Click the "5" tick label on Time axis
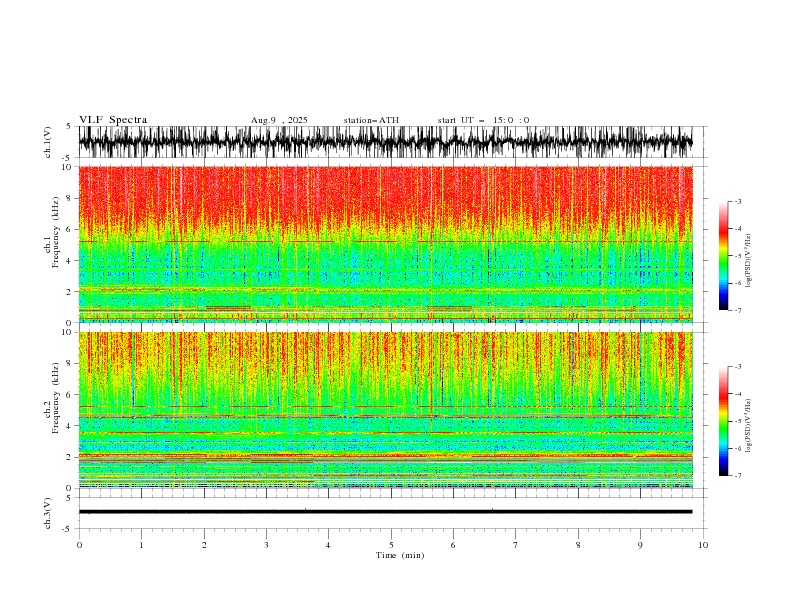This screenshot has width=792, height=612. point(391,545)
